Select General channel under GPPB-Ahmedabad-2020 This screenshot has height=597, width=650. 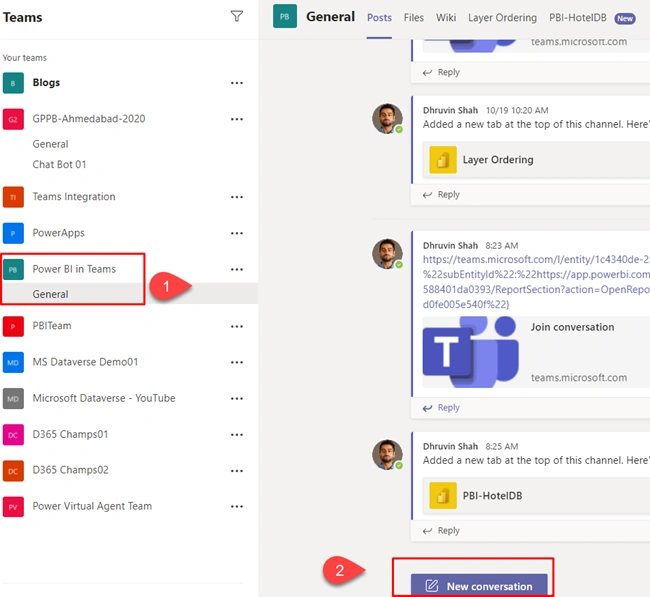51,144
